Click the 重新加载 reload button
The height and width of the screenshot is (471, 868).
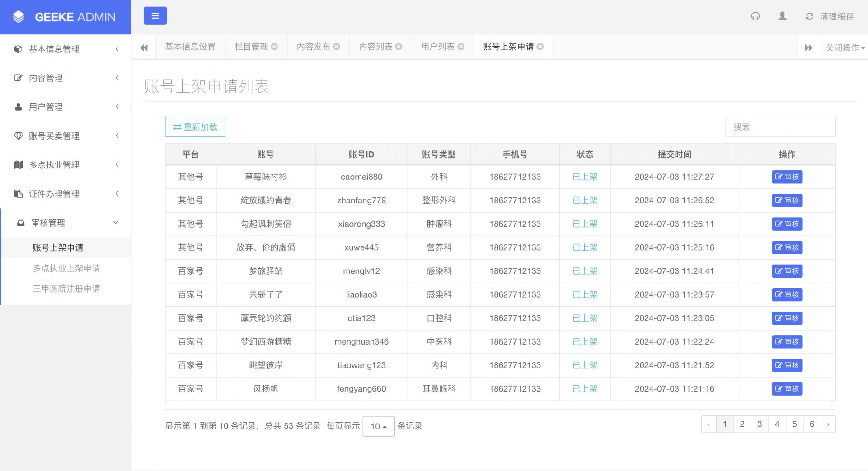[x=195, y=127]
